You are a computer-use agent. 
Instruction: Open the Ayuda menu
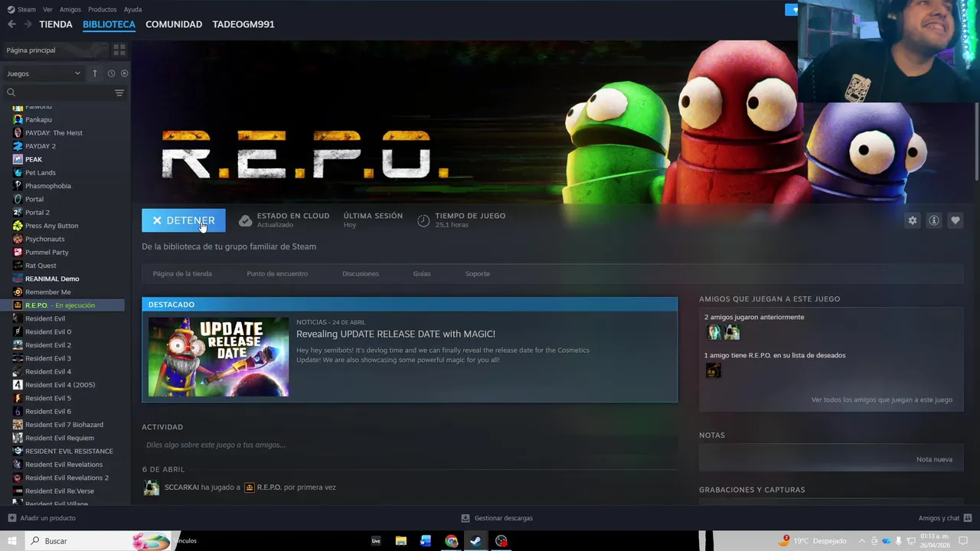132,9
